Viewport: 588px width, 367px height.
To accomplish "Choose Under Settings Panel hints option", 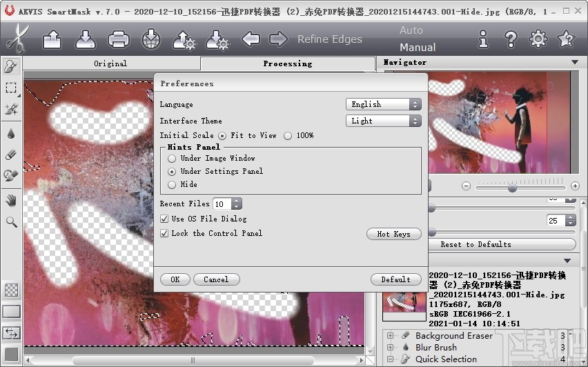I will (x=172, y=172).
